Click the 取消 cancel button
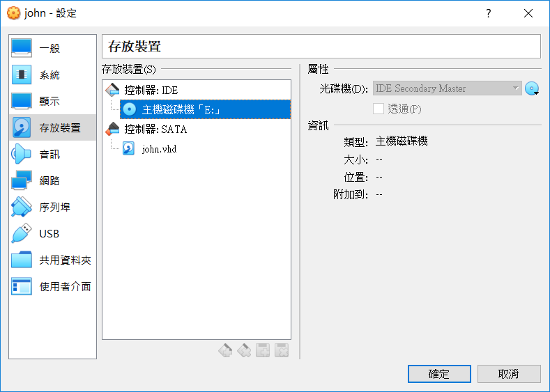The image size is (550, 392). click(509, 374)
